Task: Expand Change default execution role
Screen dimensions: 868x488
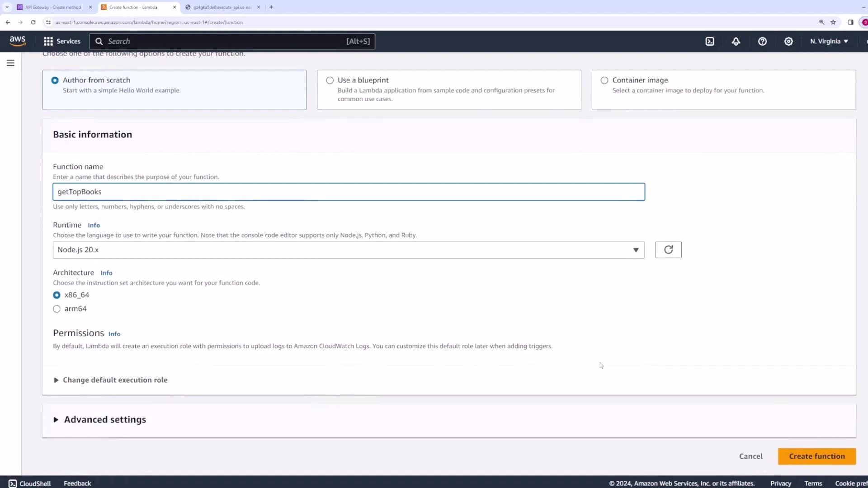Action: (110, 380)
